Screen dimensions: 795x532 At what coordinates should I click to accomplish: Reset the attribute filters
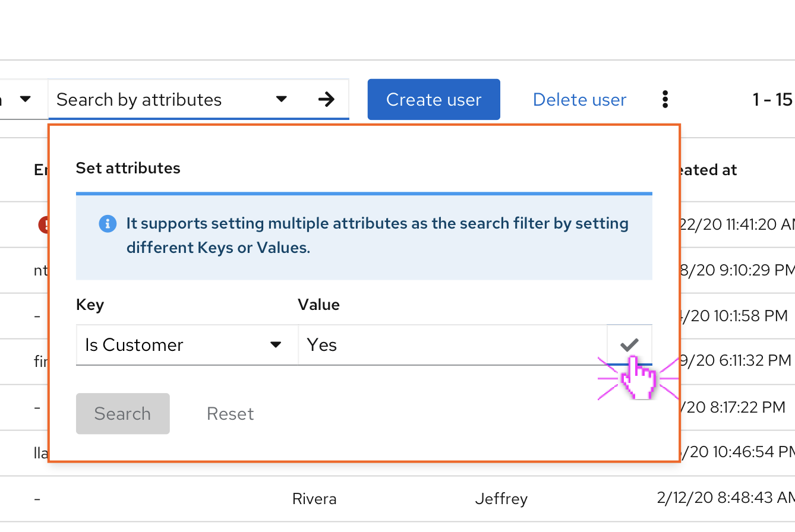pos(230,414)
